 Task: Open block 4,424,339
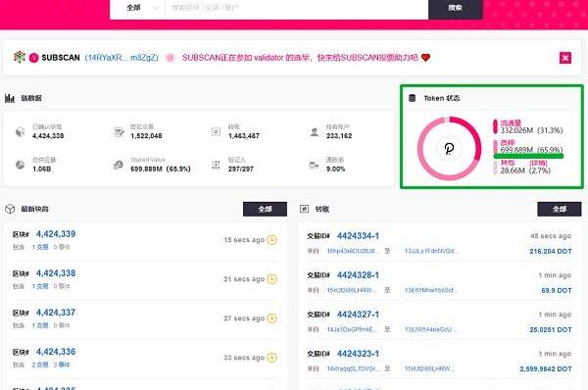tap(56, 234)
